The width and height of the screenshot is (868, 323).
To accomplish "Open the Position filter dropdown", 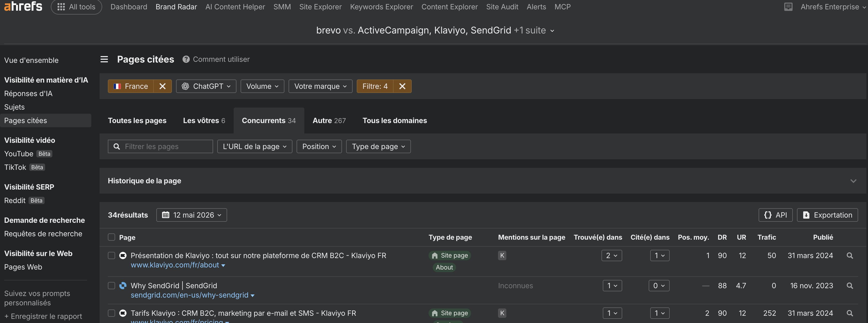I will (319, 146).
